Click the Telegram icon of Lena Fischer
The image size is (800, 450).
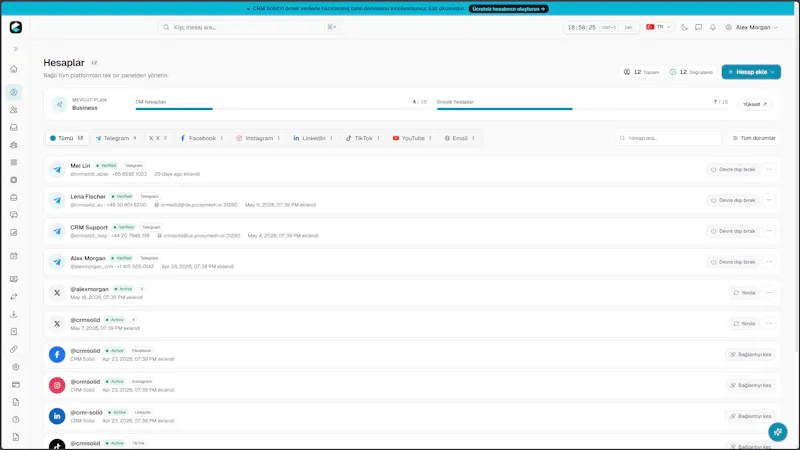57,200
